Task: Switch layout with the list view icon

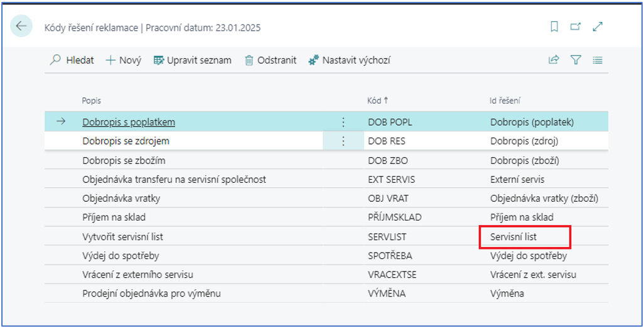Action: [x=598, y=60]
